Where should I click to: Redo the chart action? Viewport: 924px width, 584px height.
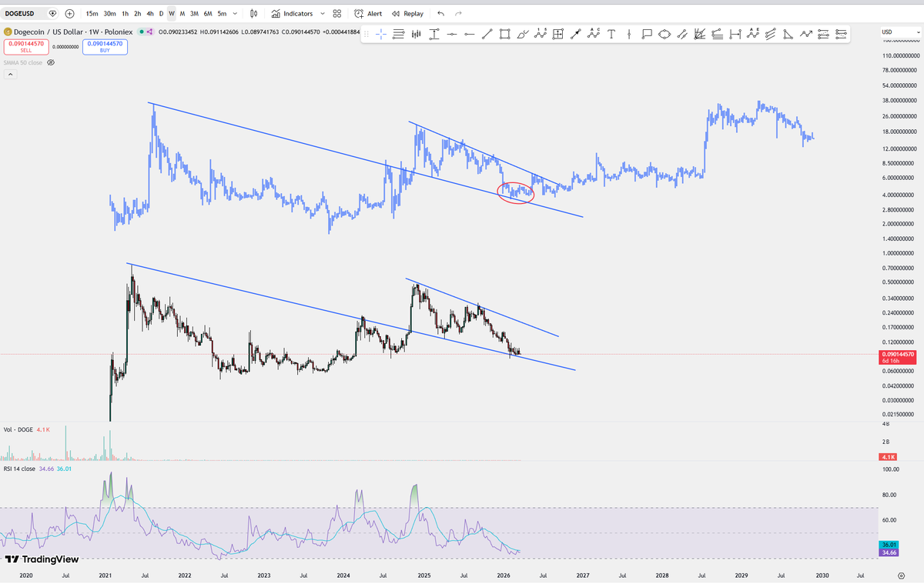(459, 13)
